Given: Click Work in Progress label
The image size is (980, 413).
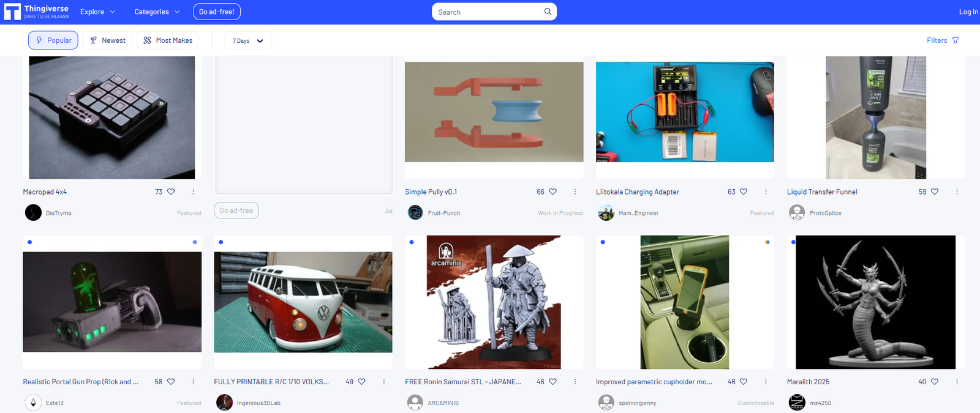Looking at the screenshot, I should tap(560, 213).
